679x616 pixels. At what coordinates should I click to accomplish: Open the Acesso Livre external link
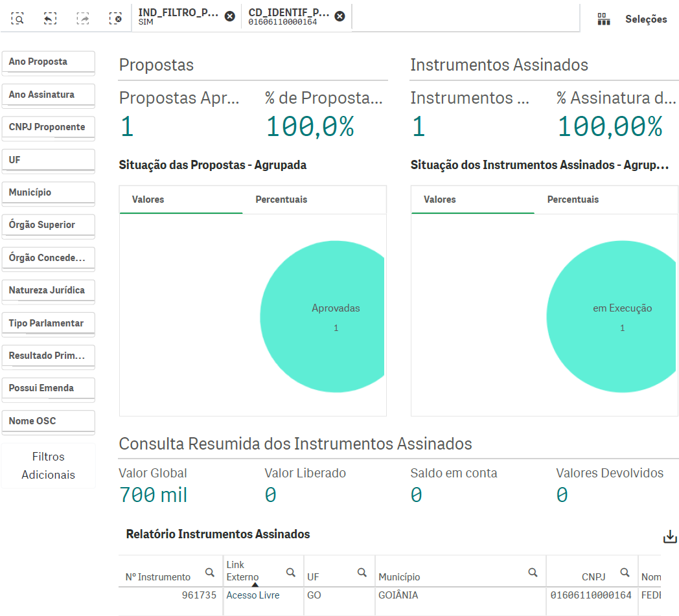pos(253,595)
